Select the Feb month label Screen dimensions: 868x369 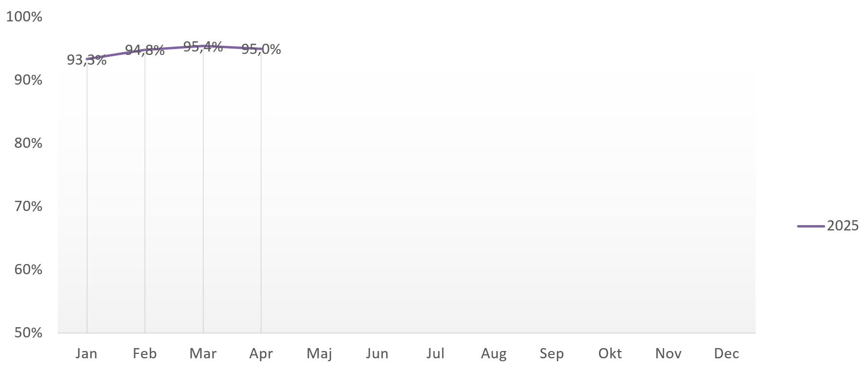click(x=145, y=353)
